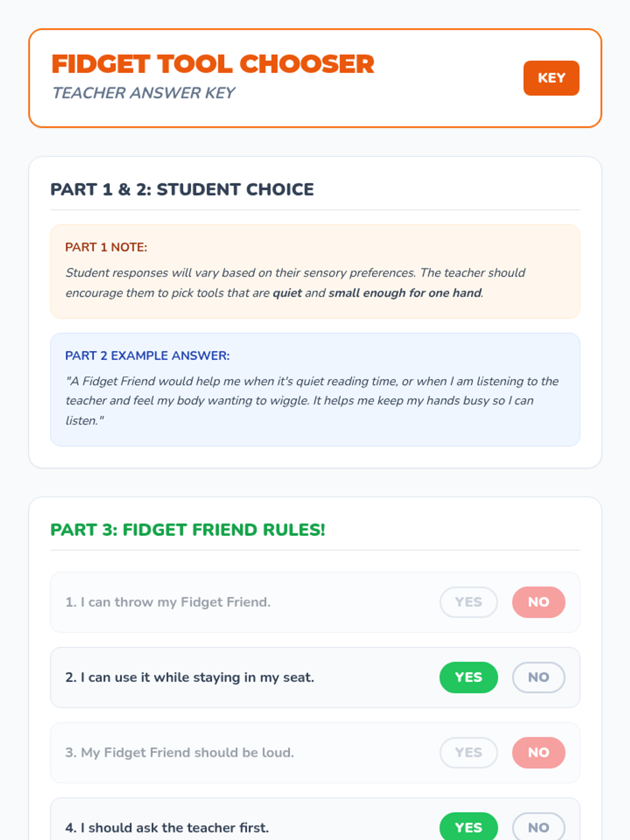Click the Part 3: Fidget Friend Rules heading
Image resolution: width=630 pixels, height=840 pixels.
click(x=187, y=530)
